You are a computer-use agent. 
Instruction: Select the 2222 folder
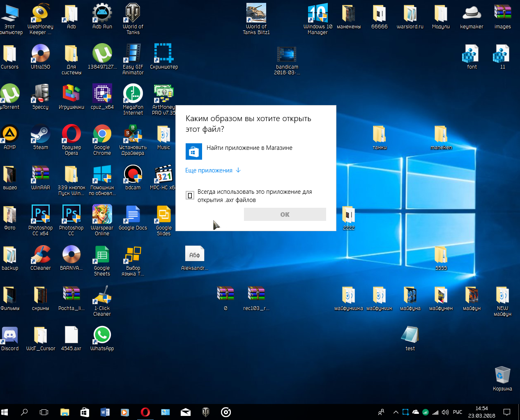pyautogui.click(x=348, y=218)
